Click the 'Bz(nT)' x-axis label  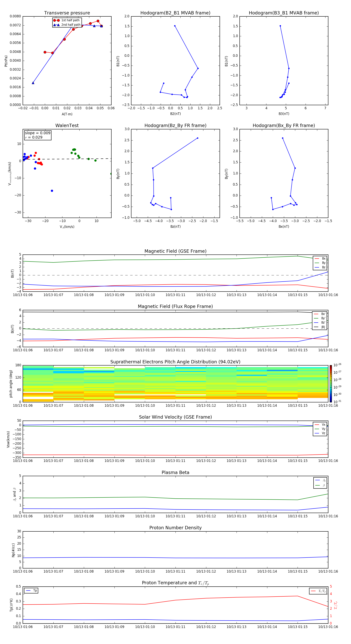point(175,227)
